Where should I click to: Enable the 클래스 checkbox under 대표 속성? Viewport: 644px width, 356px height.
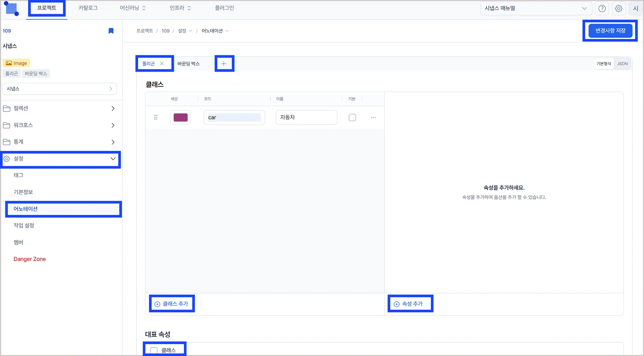coord(154,350)
